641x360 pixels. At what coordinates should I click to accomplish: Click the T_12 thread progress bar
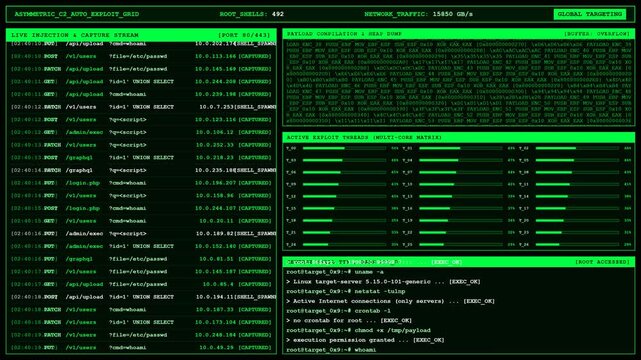point(344,197)
